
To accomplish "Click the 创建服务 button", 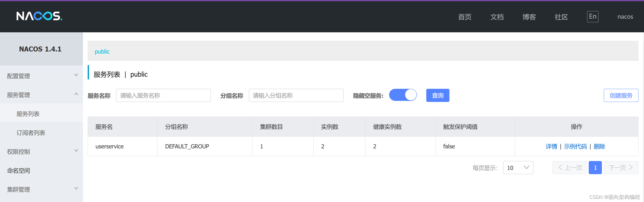I will tap(621, 95).
